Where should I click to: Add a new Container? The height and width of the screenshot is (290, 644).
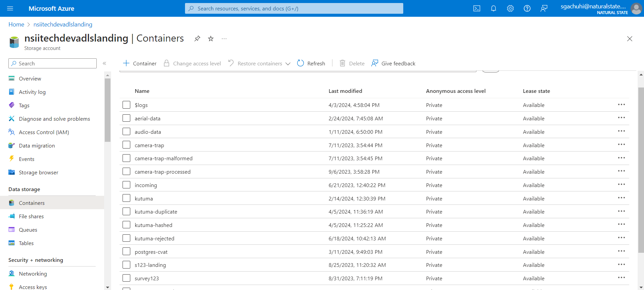point(140,63)
